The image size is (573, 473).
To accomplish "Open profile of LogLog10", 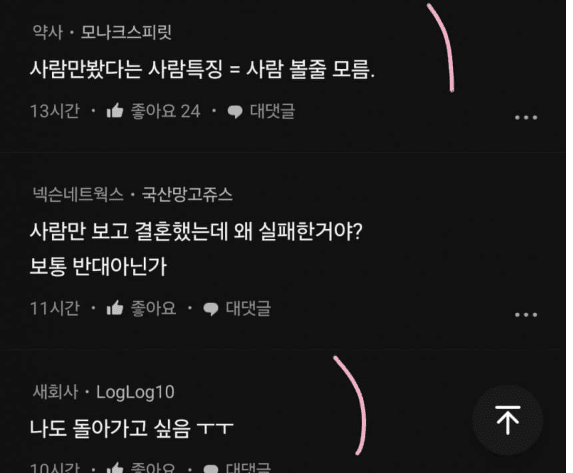I will tap(135, 392).
